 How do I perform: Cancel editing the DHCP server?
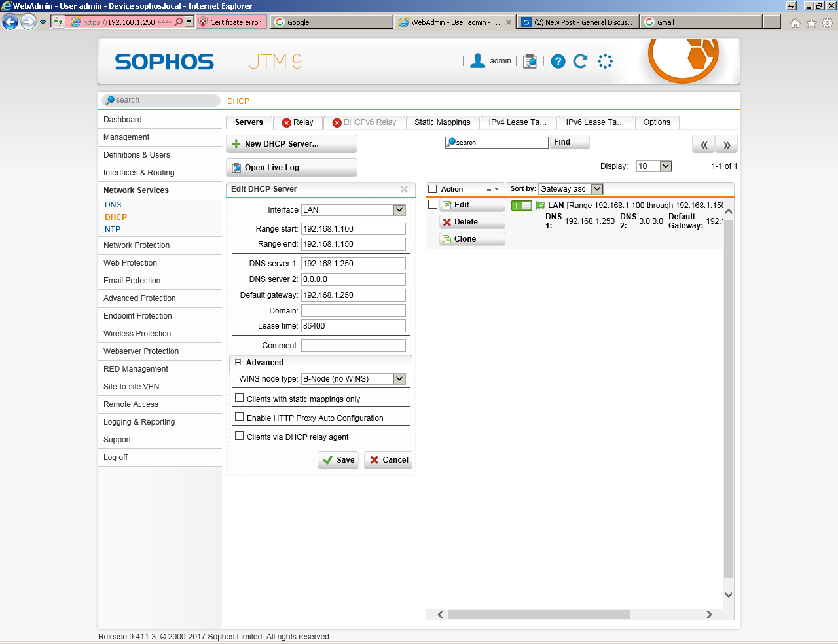(x=388, y=460)
